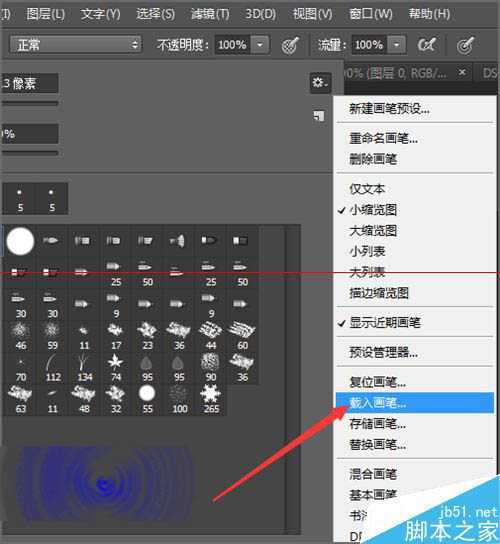
Task: Open the 3D(D) menu
Action: point(261,14)
